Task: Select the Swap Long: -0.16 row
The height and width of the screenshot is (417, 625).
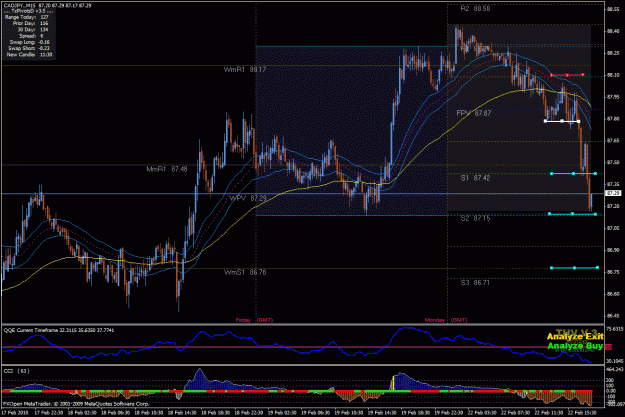Action: coord(29,42)
